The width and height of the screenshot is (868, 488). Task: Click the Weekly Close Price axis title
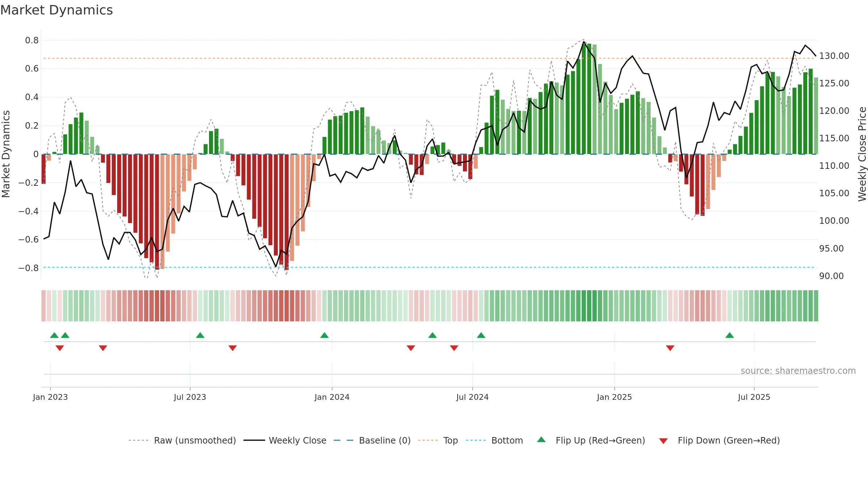[862, 154]
